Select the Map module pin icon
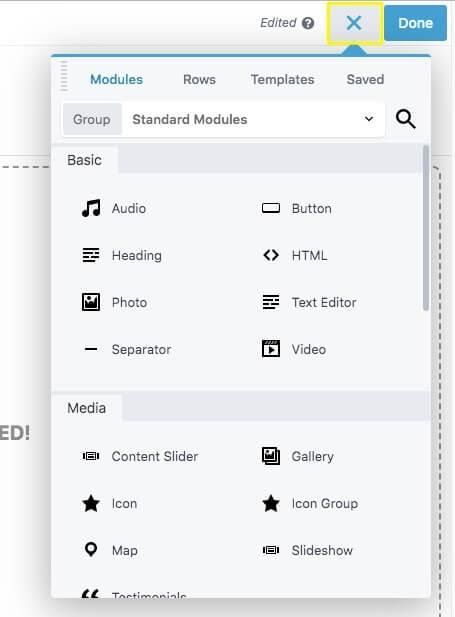The image size is (455, 617). coord(91,549)
